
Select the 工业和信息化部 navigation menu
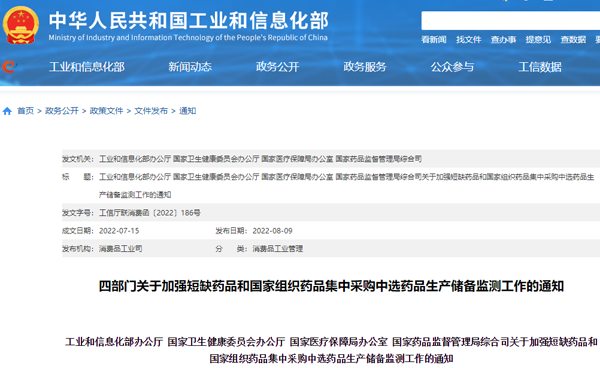(x=87, y=67)
